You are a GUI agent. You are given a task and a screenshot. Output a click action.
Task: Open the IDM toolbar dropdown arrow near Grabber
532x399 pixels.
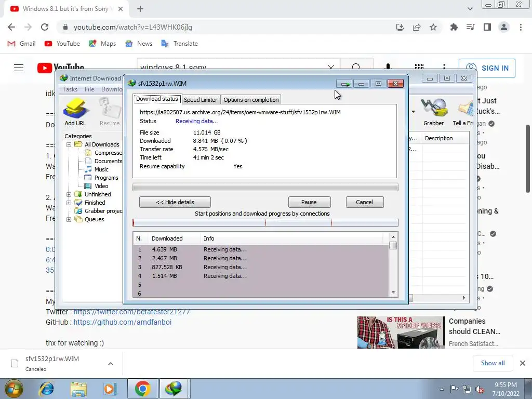coord(413,112)
